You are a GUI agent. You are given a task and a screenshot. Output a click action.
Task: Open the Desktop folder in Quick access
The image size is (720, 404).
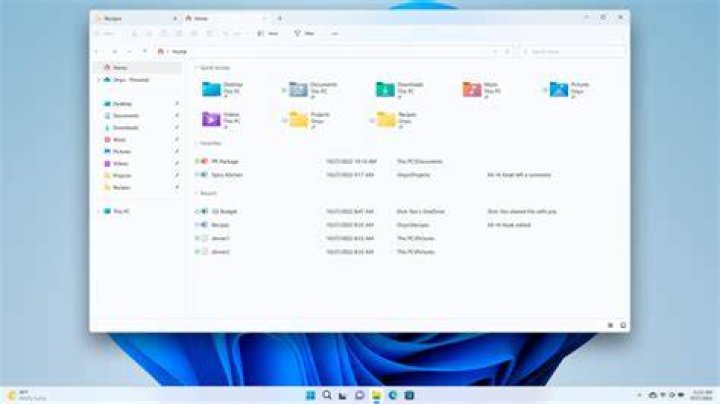tap(223, 90)
